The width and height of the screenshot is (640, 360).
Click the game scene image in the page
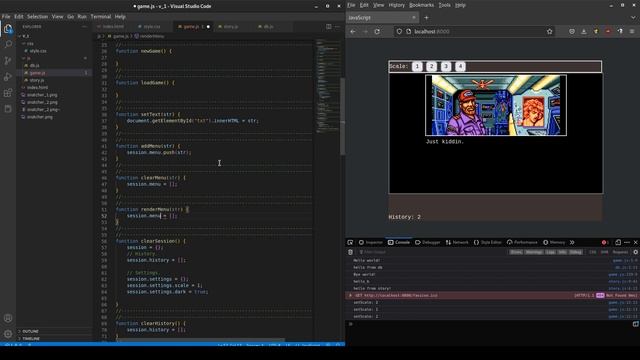[496, 105]
